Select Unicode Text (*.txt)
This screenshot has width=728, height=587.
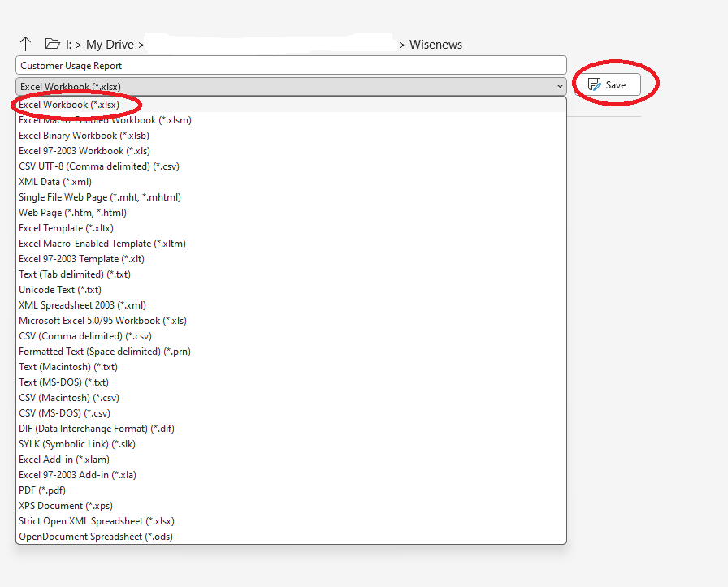(x=291, y=290)
